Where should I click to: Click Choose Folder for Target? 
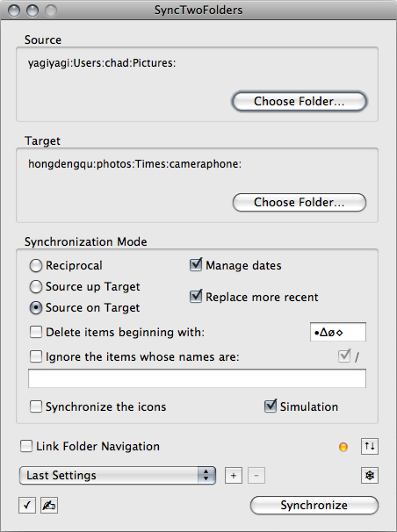click(300, 202)
